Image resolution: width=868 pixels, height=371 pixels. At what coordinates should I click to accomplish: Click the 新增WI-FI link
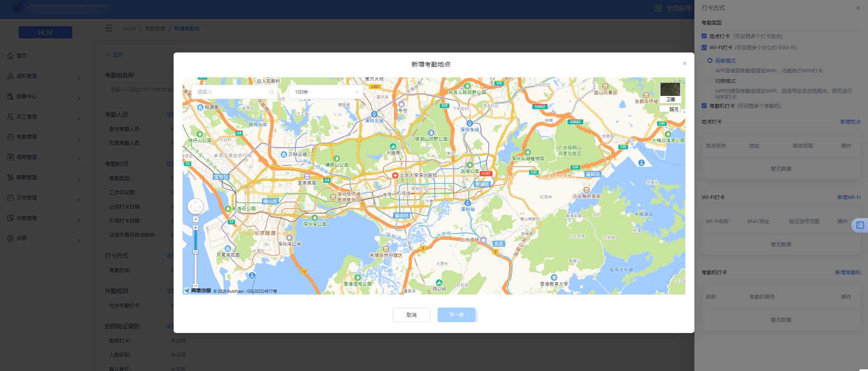(849, 197)
